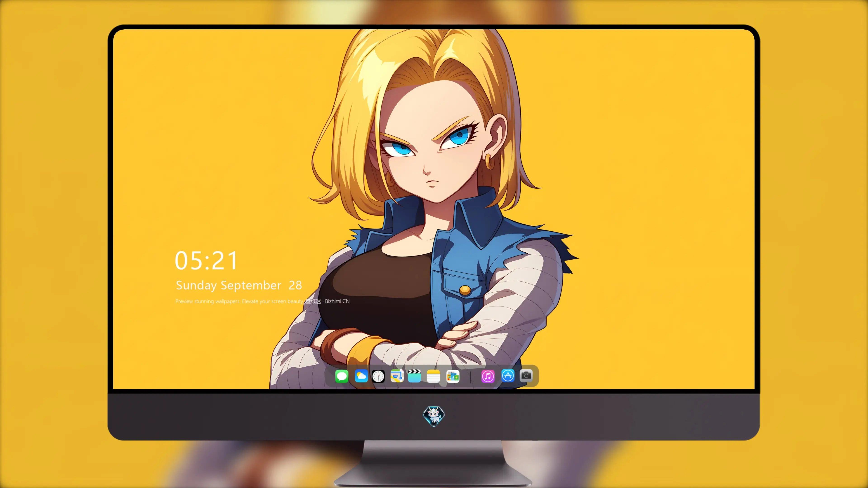Open the blue App Store icon in the dock

pos(508,375)
